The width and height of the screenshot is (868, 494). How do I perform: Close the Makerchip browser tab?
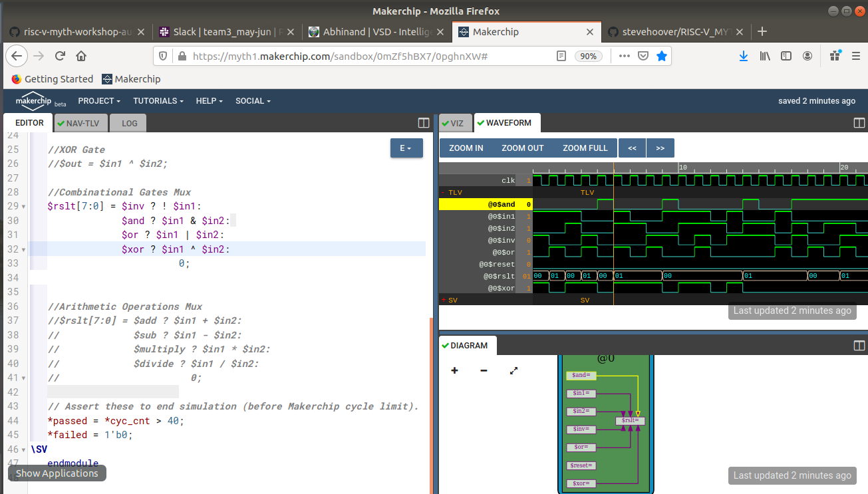[x=590, y=32]
